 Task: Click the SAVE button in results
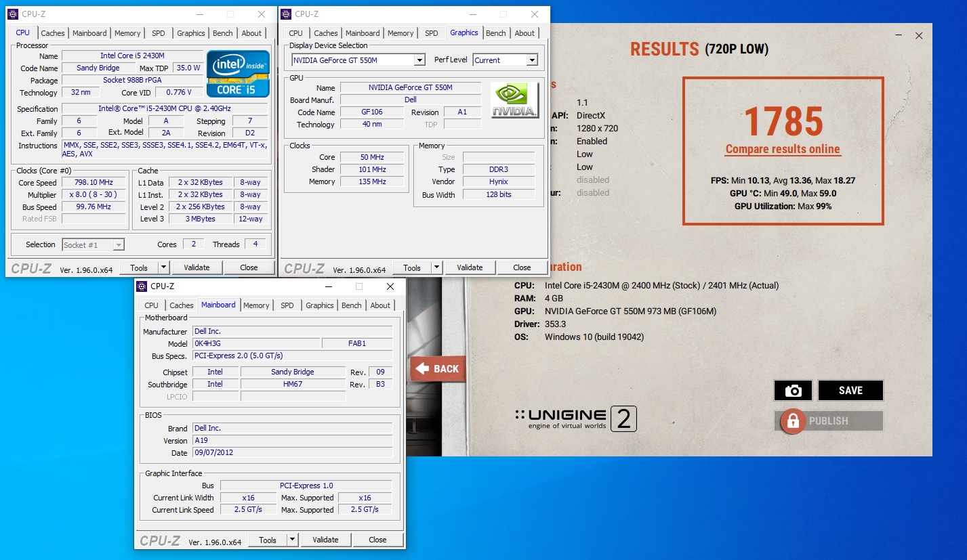[x=850, y=391]
